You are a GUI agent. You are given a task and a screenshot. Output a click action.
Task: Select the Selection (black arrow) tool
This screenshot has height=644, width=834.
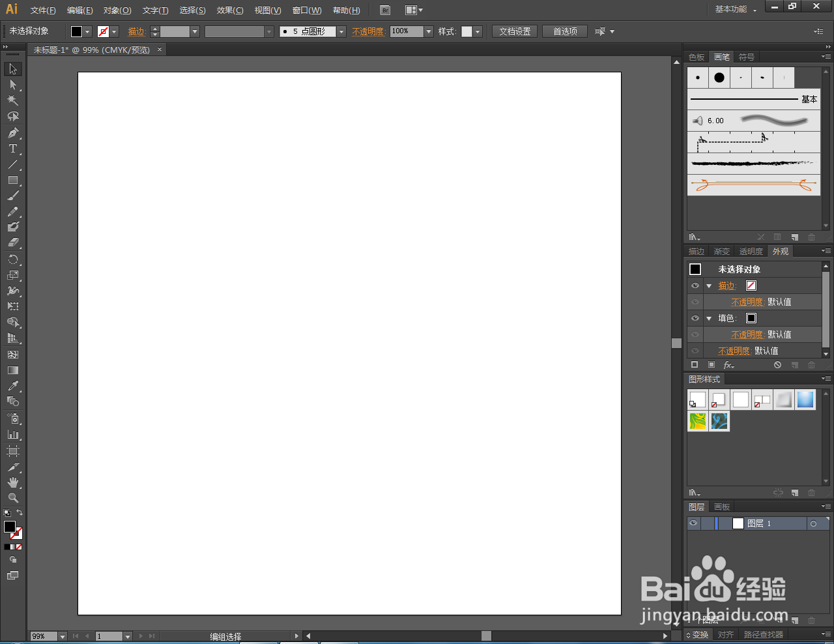(x=13, y=69)
